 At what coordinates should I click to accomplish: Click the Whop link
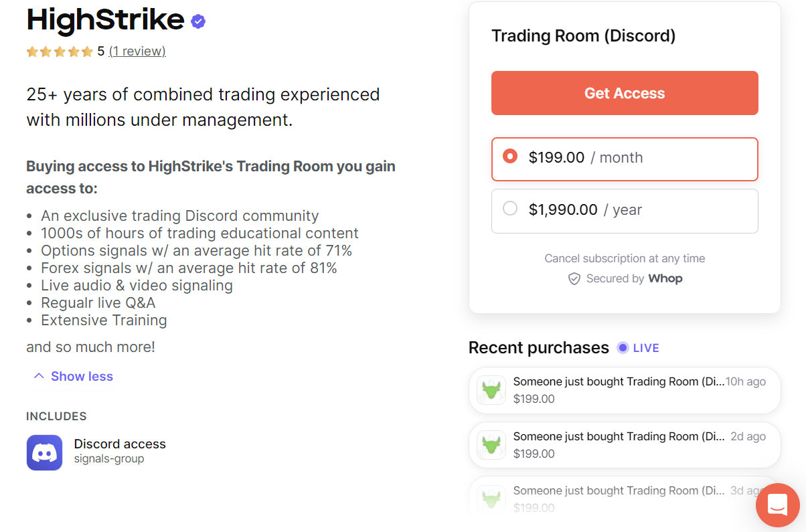[665, 278]
